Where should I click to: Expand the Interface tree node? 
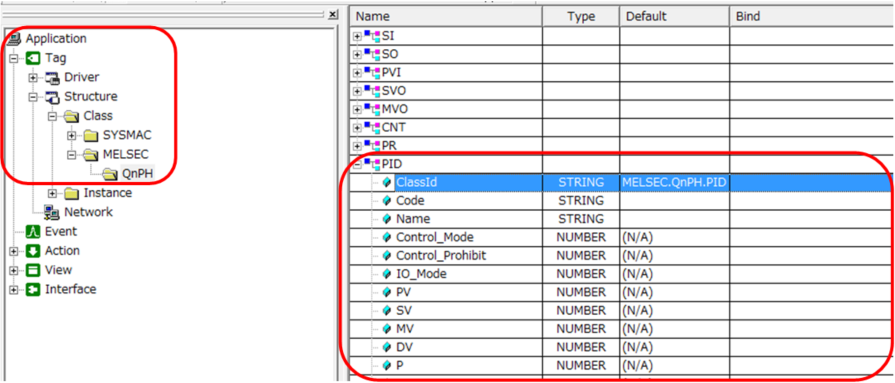click(14, 290)
